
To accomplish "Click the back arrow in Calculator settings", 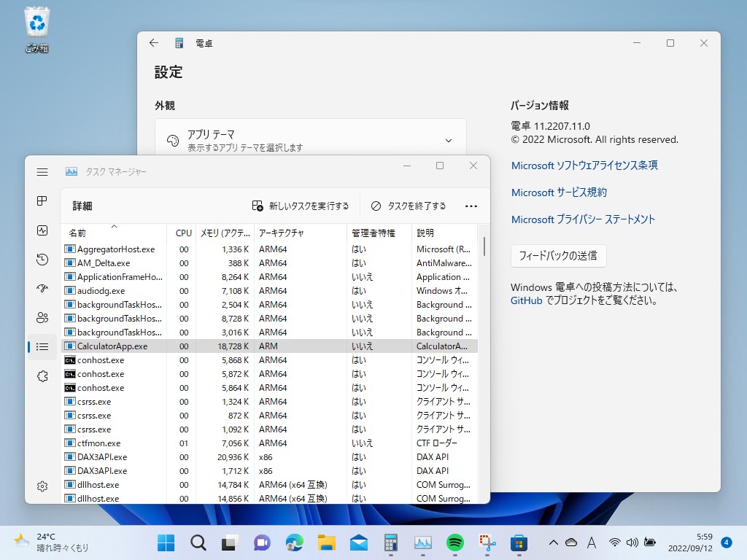I will click(153, 43).
